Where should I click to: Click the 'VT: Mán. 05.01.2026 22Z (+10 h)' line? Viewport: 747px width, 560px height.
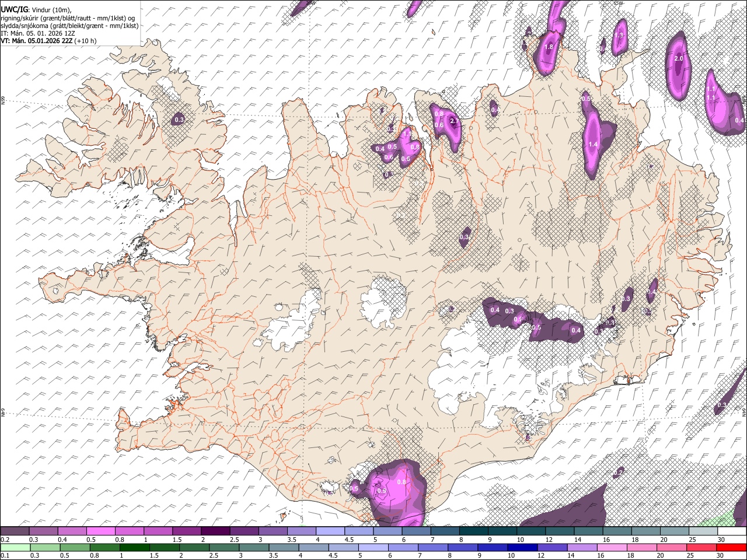tap(48, 41)
